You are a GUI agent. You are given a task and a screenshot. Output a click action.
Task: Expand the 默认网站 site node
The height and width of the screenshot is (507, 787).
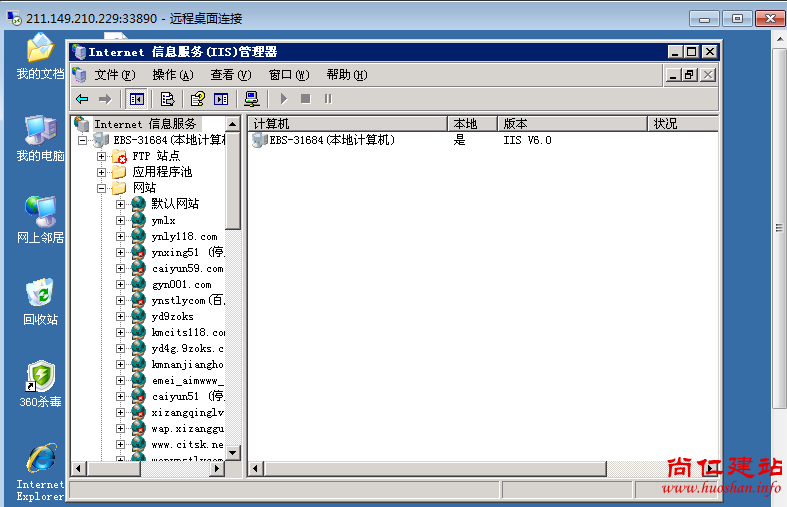click(120, 204)
